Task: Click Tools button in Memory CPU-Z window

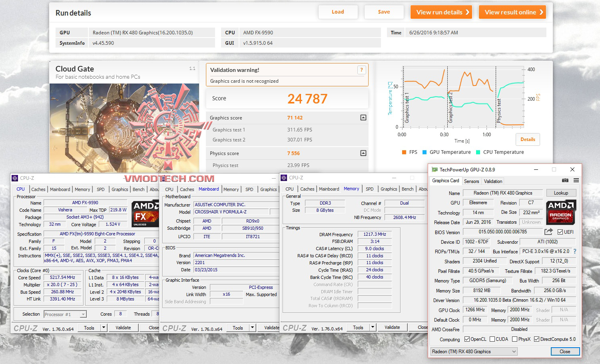Action: (x=358, y=327)
